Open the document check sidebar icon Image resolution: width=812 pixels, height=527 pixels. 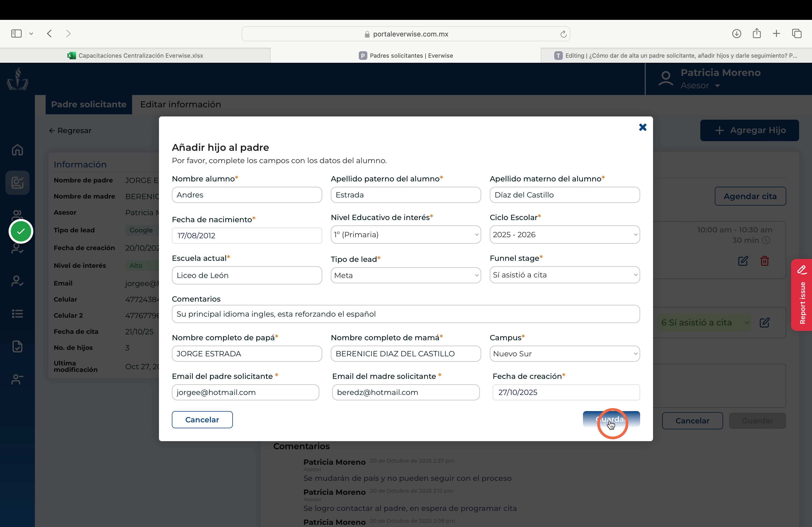[x=17, y=346]
